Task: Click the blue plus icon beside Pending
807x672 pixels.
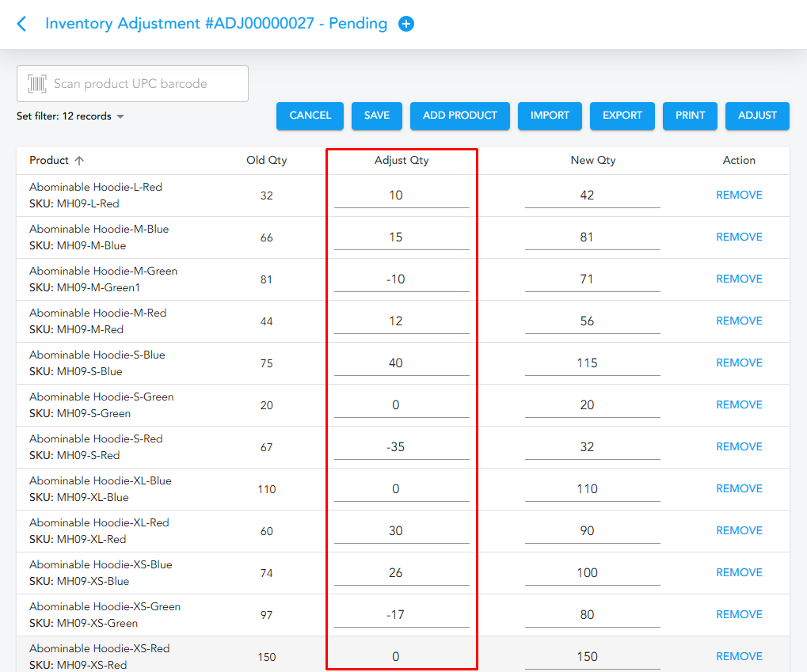Action: tap(406, 24)
